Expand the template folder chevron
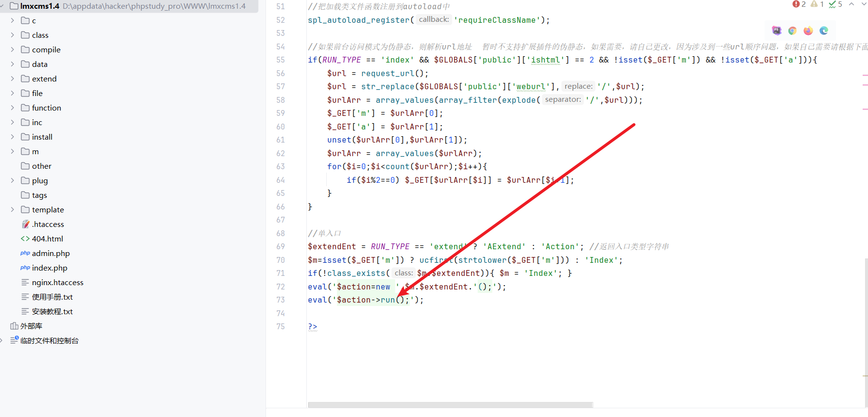868x417 pixels. pyautogui.click(x=13, y=209)
